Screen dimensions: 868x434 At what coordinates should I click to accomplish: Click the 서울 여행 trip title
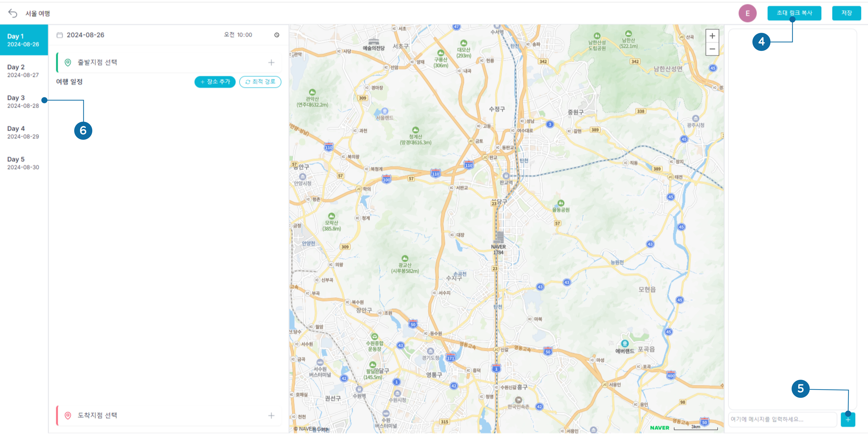tap(38, 13)
